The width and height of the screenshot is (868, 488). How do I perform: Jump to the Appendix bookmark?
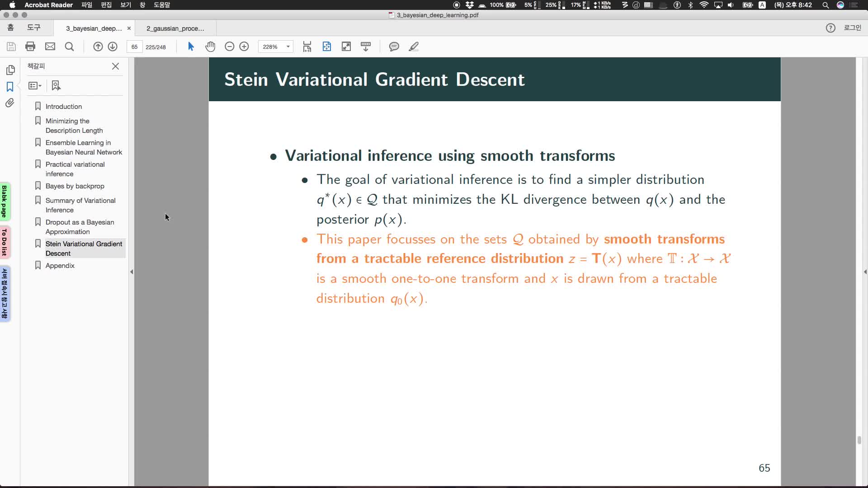click(x=59, y=265)
